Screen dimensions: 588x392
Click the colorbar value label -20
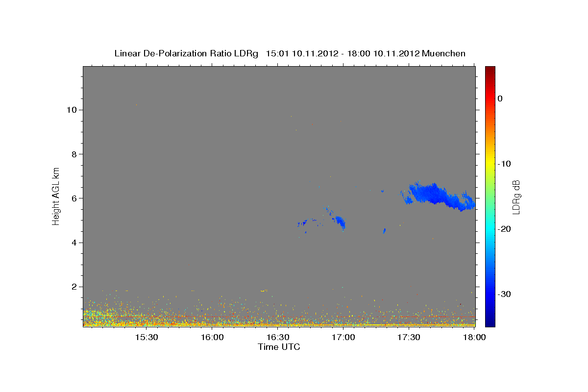pos(504,229)
